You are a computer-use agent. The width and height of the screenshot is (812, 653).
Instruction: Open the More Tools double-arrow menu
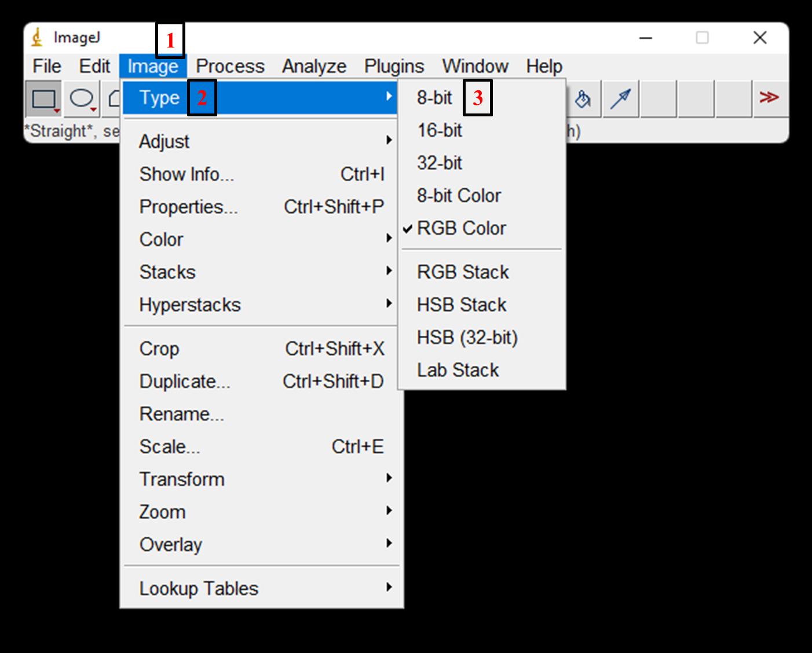coord(769,98)
